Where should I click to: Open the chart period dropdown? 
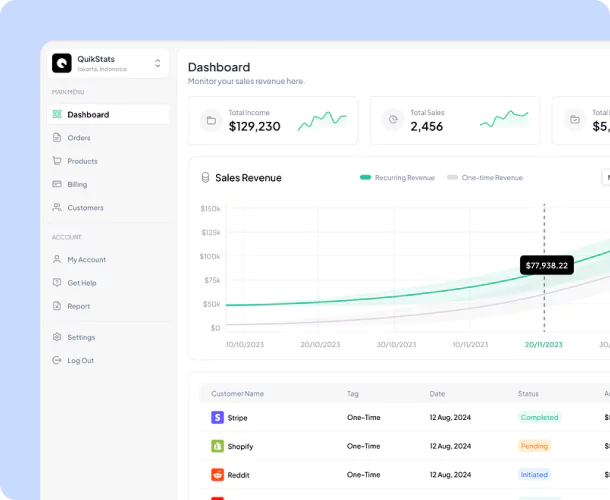[x=605, y=177]
